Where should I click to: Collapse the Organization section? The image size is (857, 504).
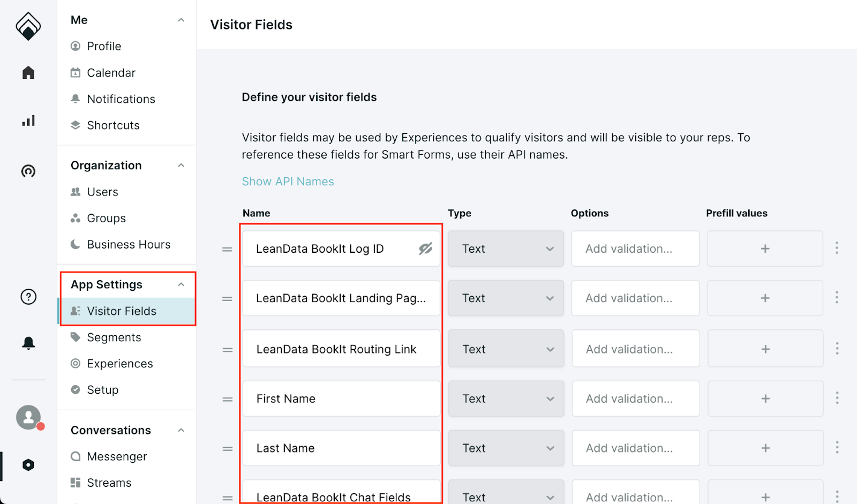tap(181, 165)
